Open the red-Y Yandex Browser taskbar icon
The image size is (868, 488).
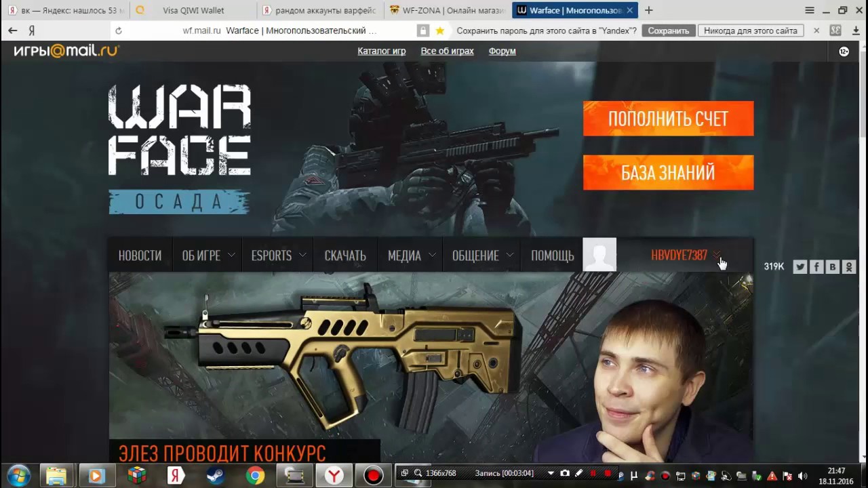click(x=334, y=476)
